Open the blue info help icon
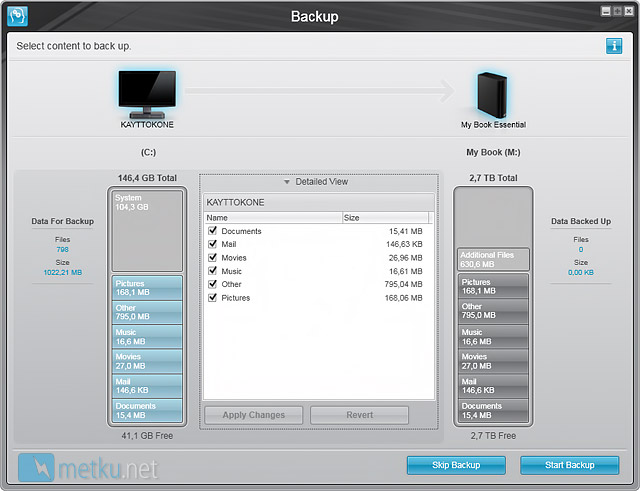This screenshot has height=491, width=640. [613, 46]
